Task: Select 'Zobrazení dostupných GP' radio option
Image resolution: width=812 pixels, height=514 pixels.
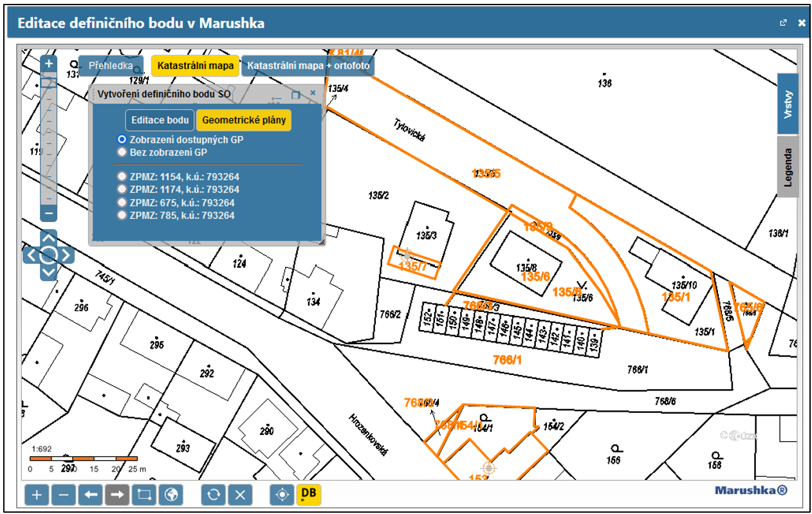Action: (x=122, y=140)
